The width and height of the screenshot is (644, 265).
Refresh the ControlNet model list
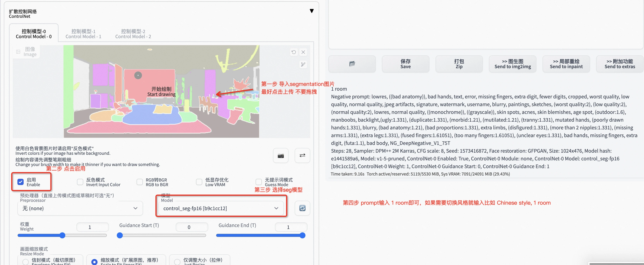pos(302,208)
